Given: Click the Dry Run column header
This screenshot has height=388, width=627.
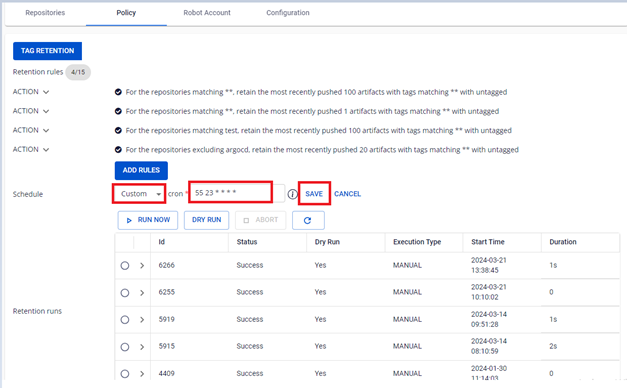Looking at the screenshot, I should click(x=327, y=242).
